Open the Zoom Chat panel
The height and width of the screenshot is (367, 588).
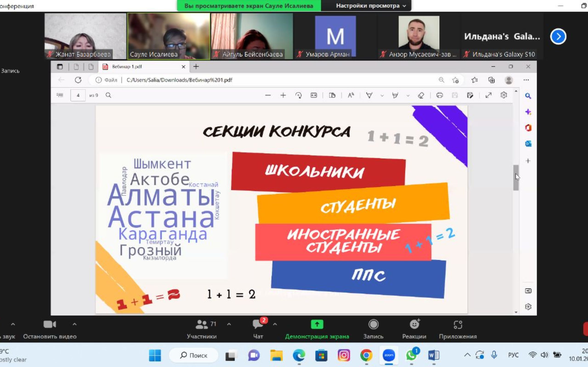pos(258,325)
